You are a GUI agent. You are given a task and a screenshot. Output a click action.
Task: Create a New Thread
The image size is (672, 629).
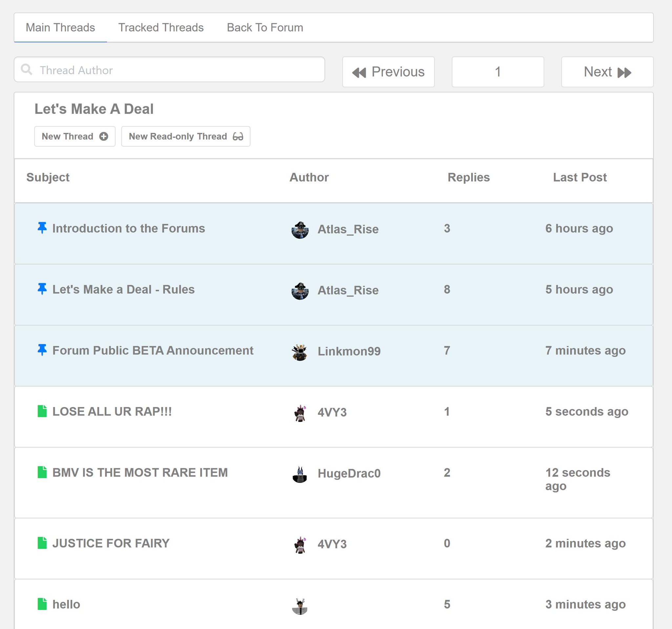(75, 136)
